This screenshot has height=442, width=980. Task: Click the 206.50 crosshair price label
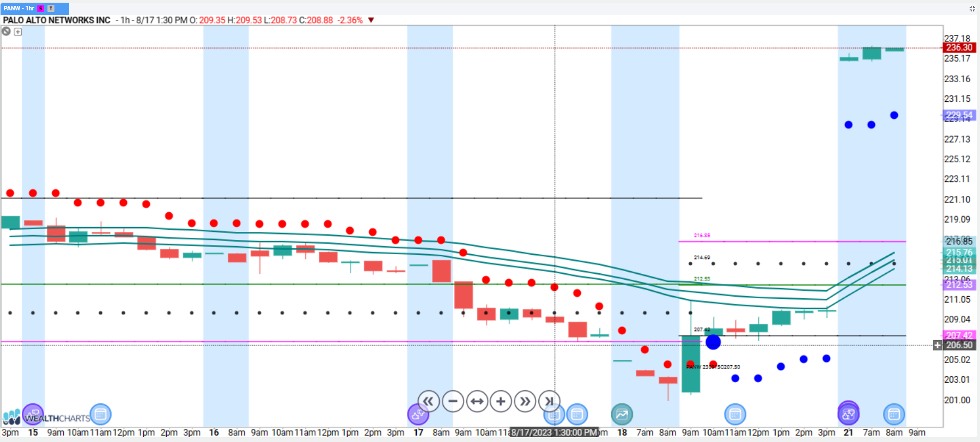pyautogui.click(x=959, y=345)
